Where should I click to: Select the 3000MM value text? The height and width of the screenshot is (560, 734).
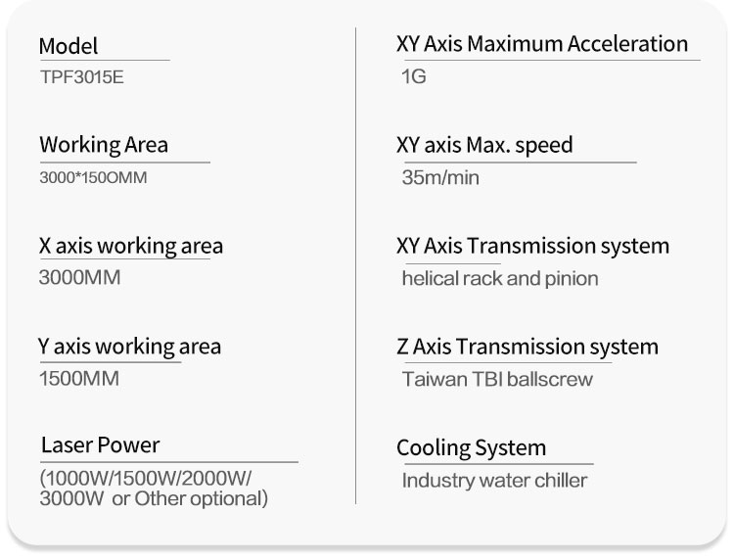(79, 278)
